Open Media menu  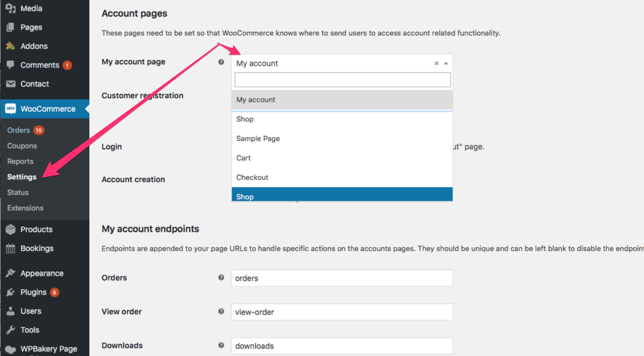point(31,8)
